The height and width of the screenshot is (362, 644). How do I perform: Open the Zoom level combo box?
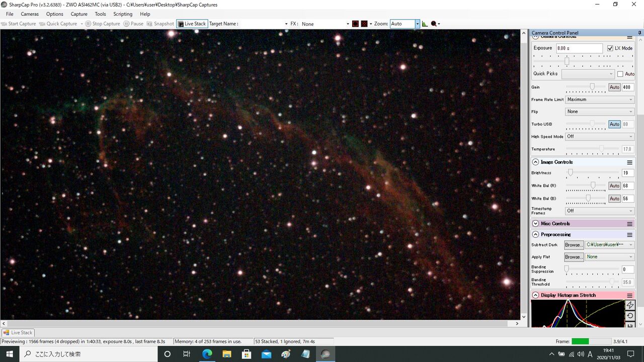click(405, 24)
